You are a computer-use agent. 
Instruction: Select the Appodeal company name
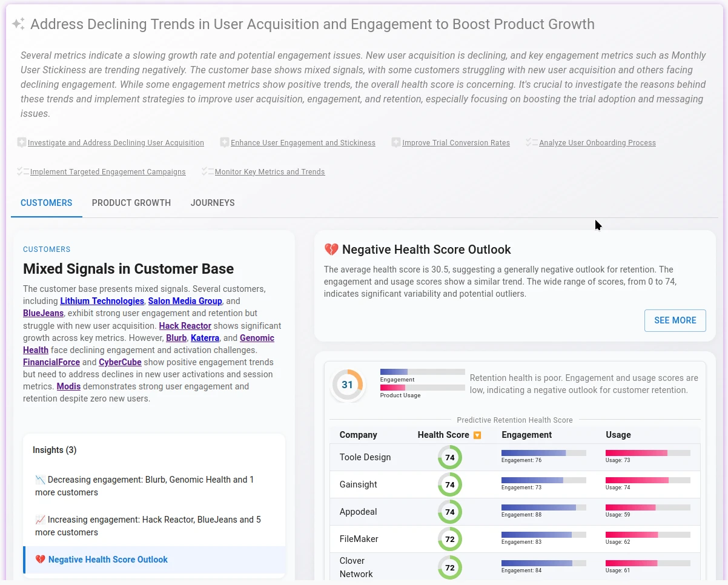[359, 512]
